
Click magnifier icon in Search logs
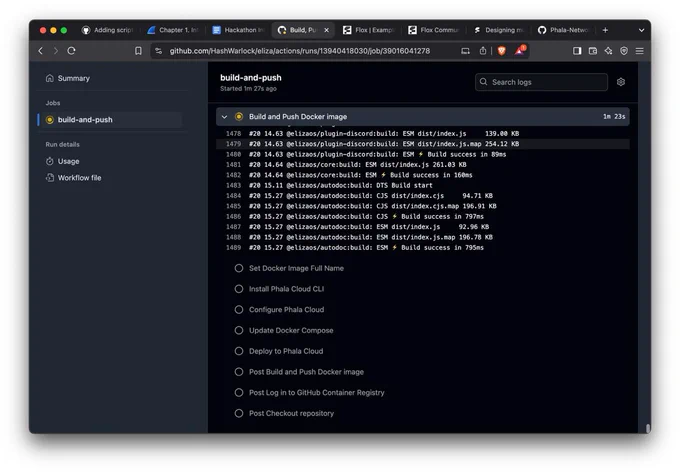(x=484, y=82)
